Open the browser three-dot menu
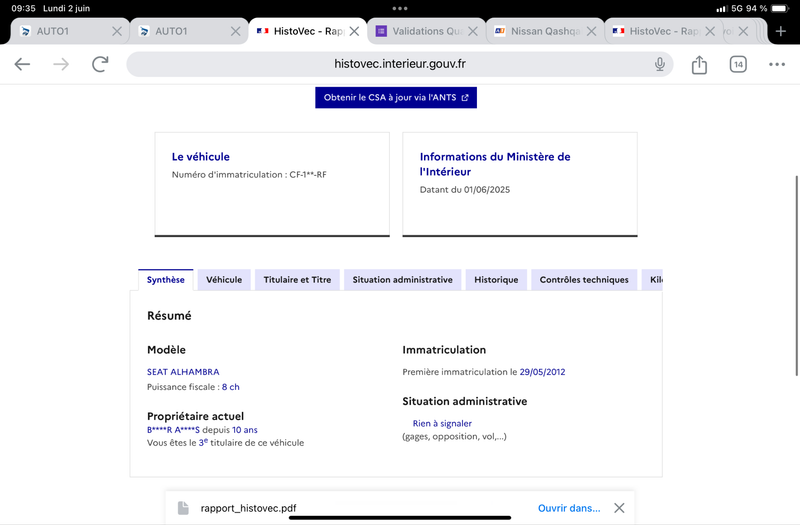Viewport: 800px width, 525px height. tap(777, 64)
